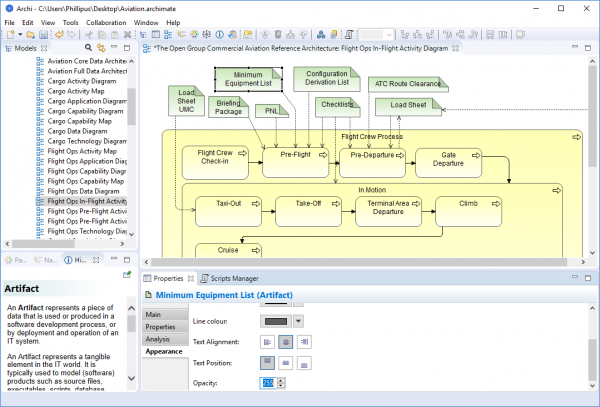Click the Scripts scroll toolbar icon

(x=349, y=35)
